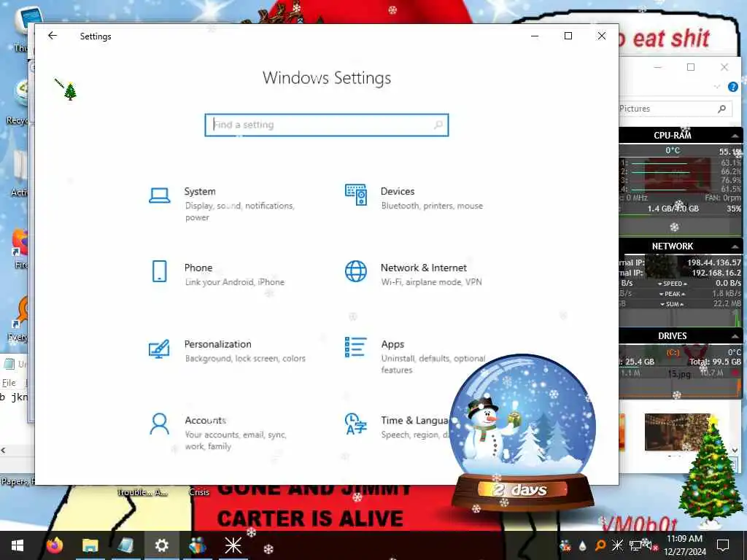Open the two-people app taskbar icon

pos(197,545)
